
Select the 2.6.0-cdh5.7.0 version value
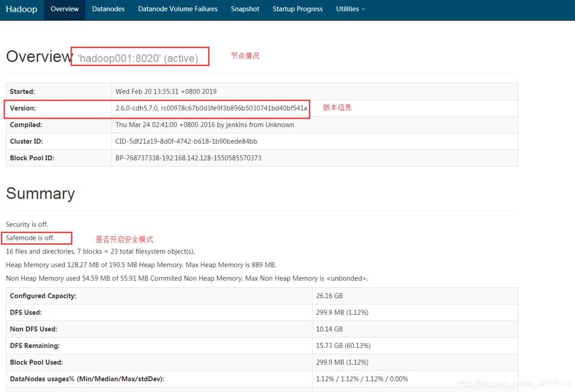click(x=211, y=108)
